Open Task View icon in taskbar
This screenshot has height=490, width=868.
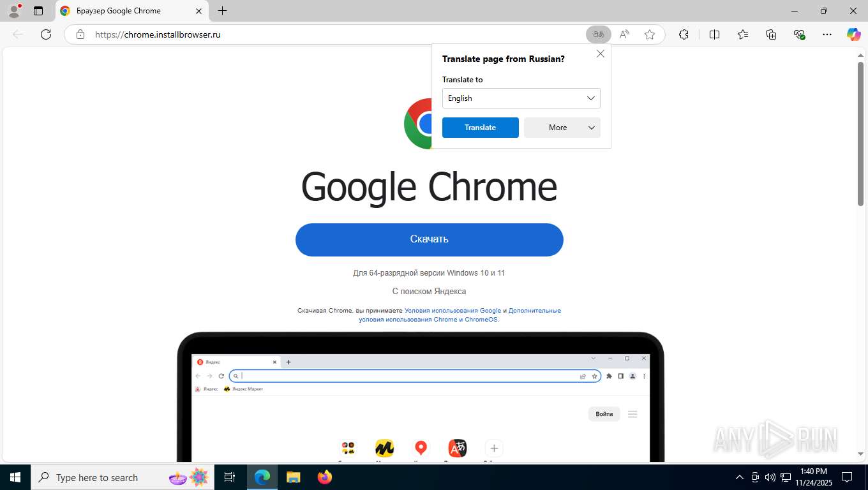coord(230,477)
